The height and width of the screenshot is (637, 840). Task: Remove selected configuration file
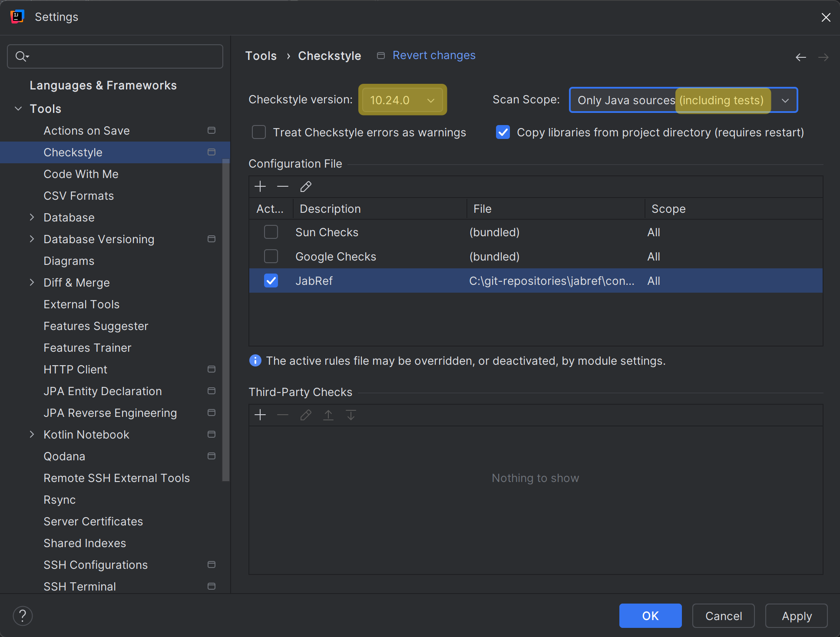click(x=283, y=186)
